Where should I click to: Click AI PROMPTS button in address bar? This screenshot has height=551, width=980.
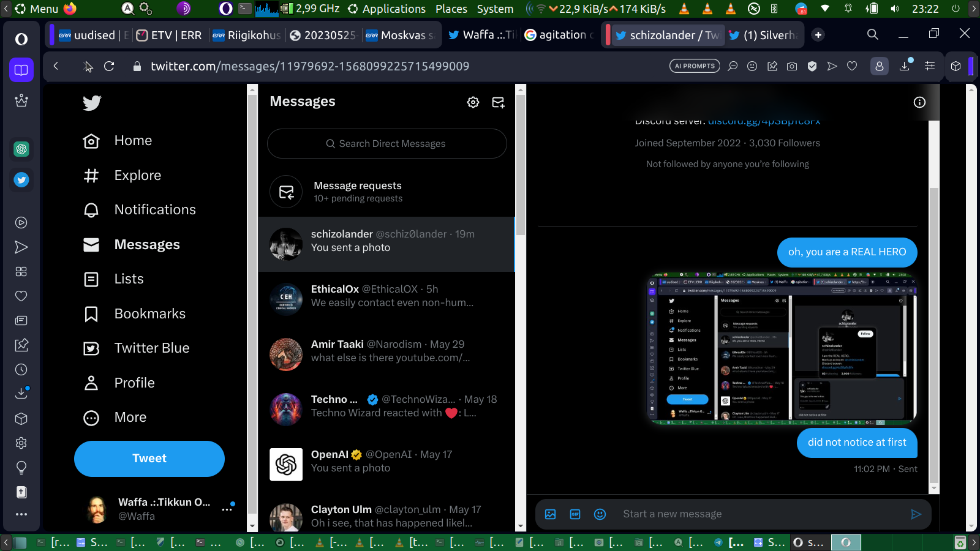point(695,66)
